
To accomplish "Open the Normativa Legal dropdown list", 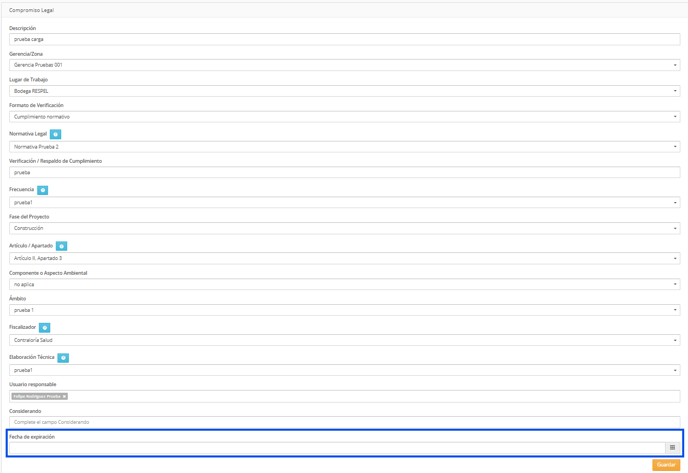I will [x=344, y=147].
